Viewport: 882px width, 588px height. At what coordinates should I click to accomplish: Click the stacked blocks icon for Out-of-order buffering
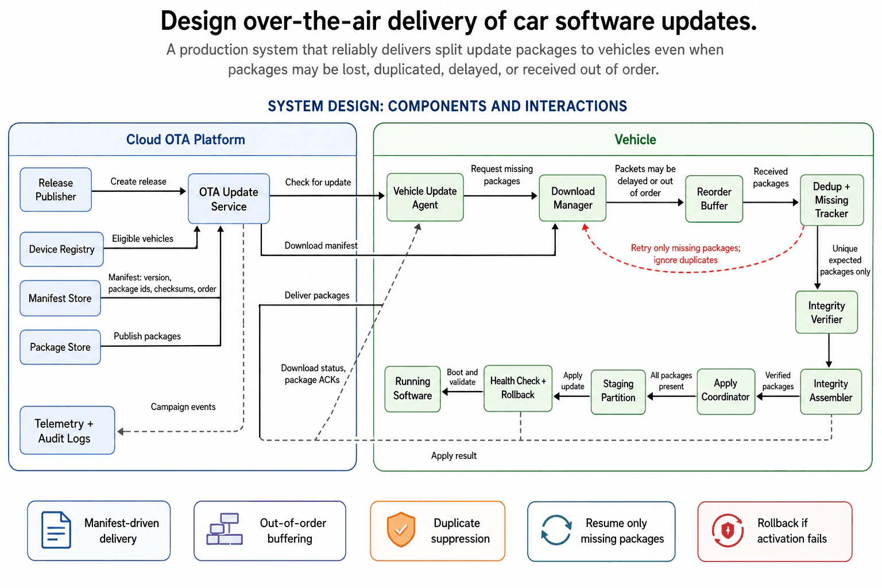pyautogui.click(x=225, y=529)
